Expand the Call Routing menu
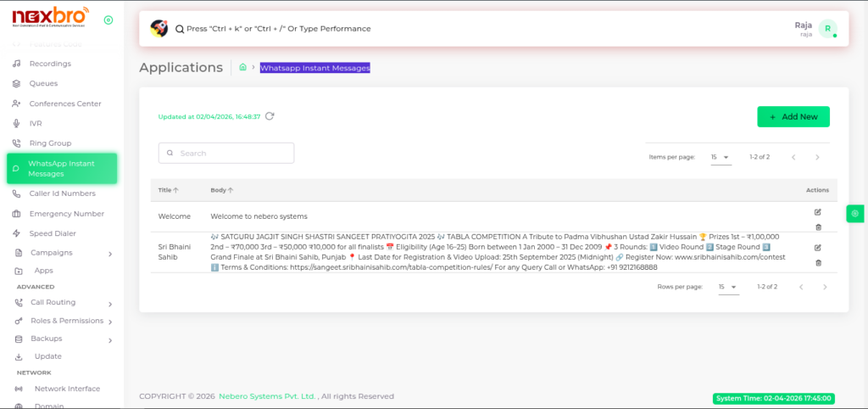Image resolution: width=868 pixels, height=409 pixels. [x=63, y=302]
